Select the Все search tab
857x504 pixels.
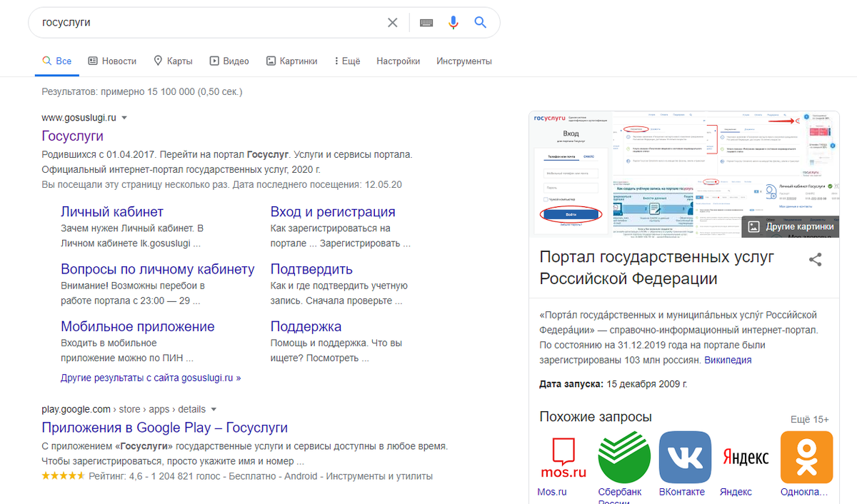click(57, 61)
